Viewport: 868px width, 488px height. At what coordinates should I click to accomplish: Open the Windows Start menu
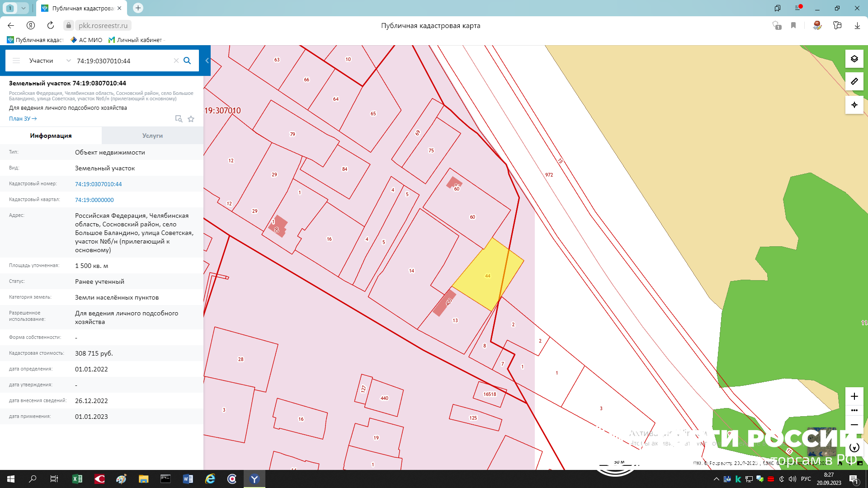(11, 479)
